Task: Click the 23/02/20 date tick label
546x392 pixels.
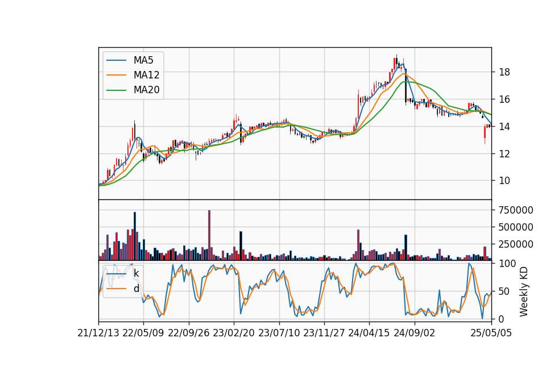Action: click(234, 333)
